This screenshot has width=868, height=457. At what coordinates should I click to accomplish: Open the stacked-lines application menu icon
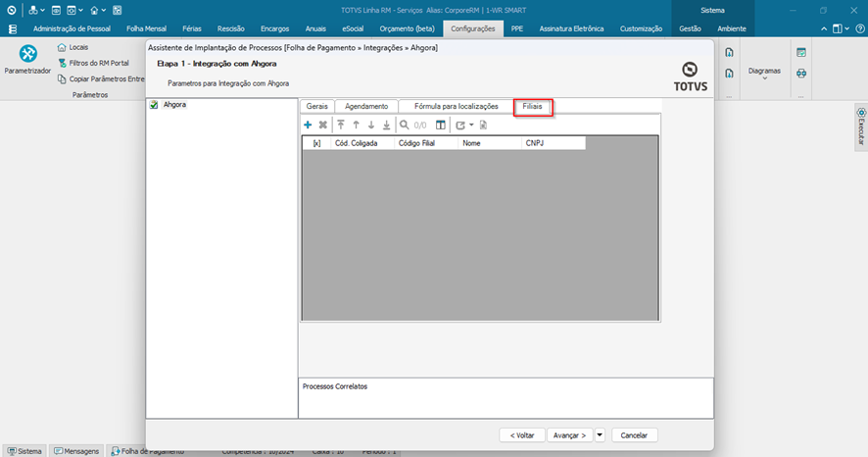coord(12,28)
